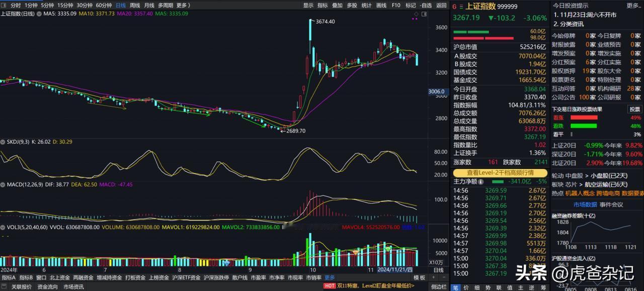Select 市盈率 indicator

coord(259,277)
